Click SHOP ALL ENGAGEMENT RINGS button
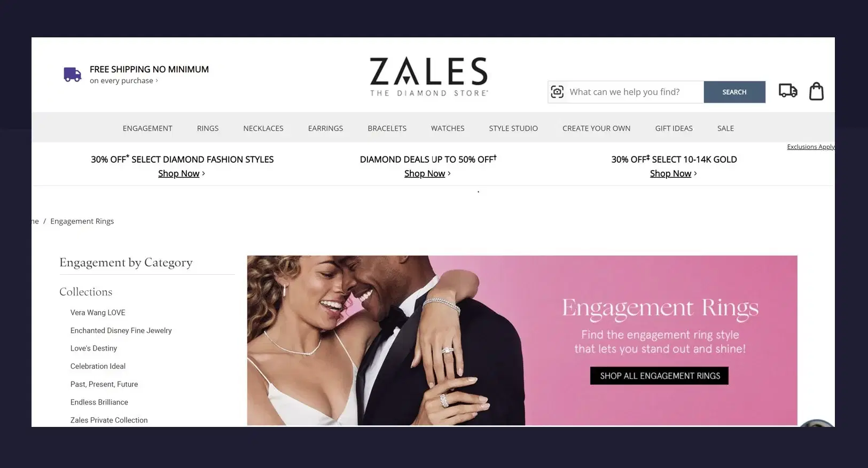Screen dimensions: 868x468 pos(660,376)
